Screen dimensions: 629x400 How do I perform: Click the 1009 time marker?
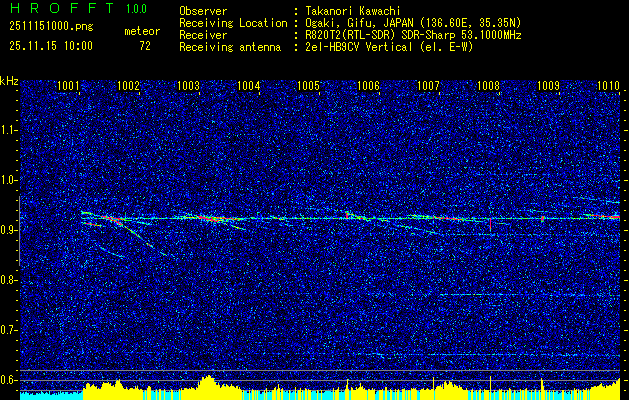548,86
